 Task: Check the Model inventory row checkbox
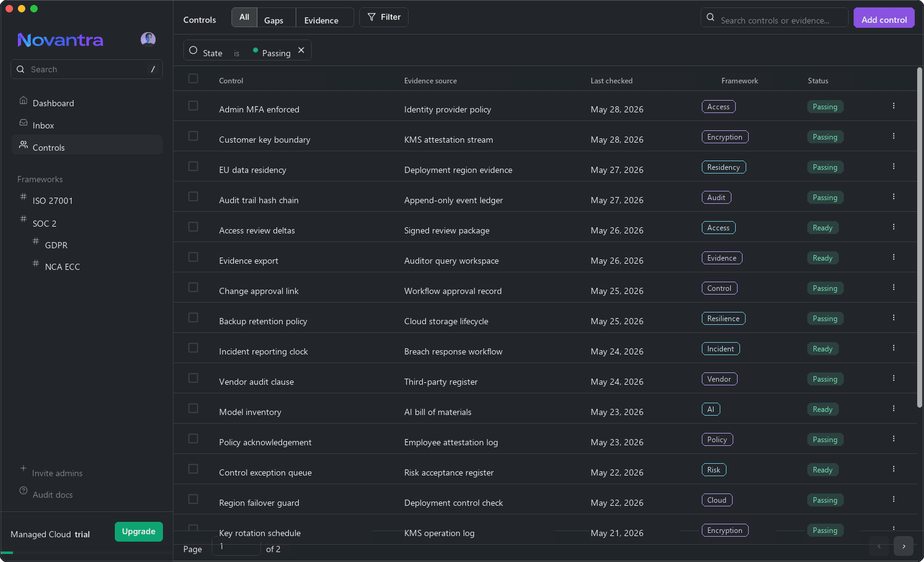(193, 408)
